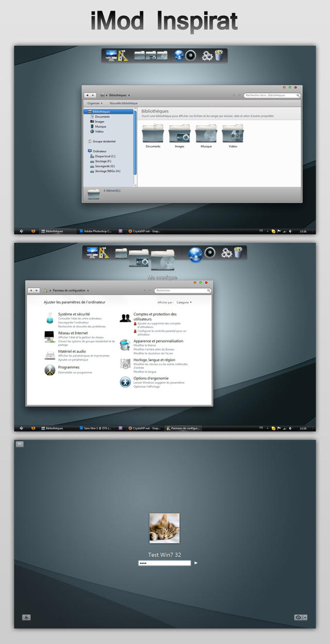Click the Options d'ergonomie accessibility icon
The height and width of the screenshot is (644, 330).
[x=125, y=382]
